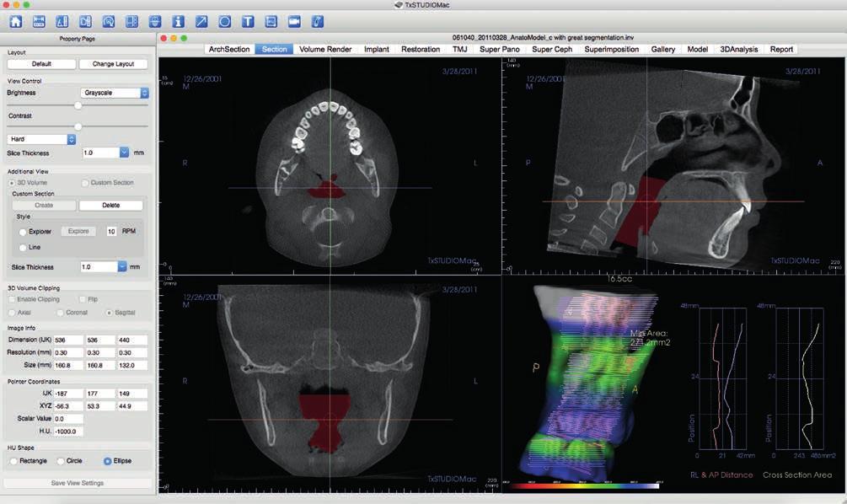847x504 pixels.
Task: Click the Explore button
Action: 78,231
